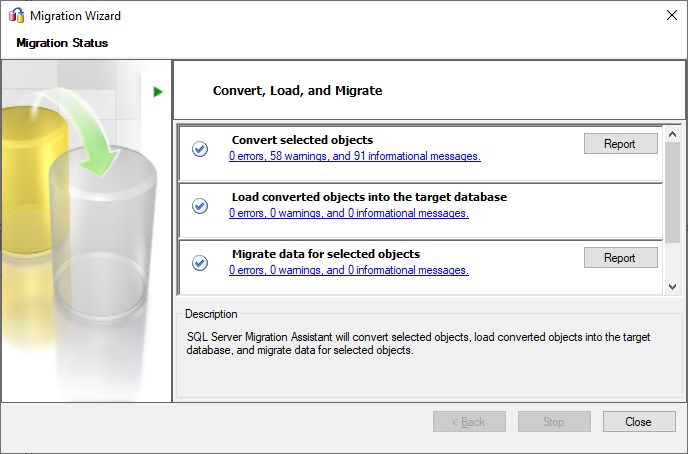Click the green play arrow step indicator

coord(158,92)
